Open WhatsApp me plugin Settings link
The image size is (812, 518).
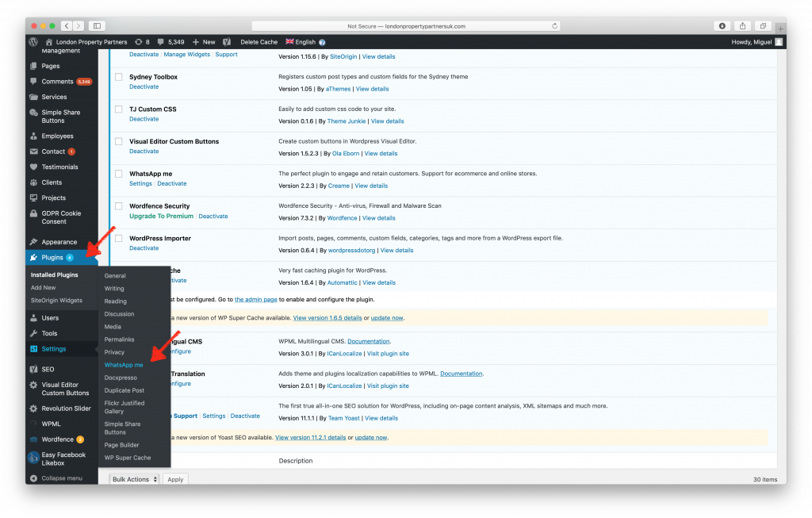click(x=141, y=184)
